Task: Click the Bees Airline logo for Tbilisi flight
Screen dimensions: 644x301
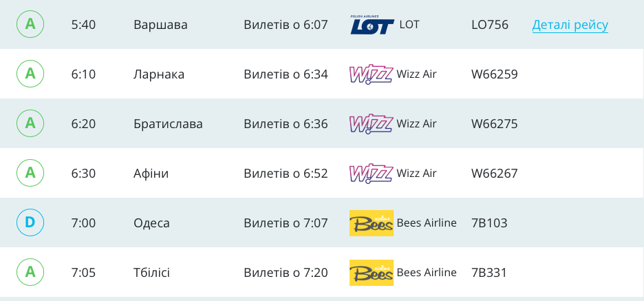Action: [371, 273]
